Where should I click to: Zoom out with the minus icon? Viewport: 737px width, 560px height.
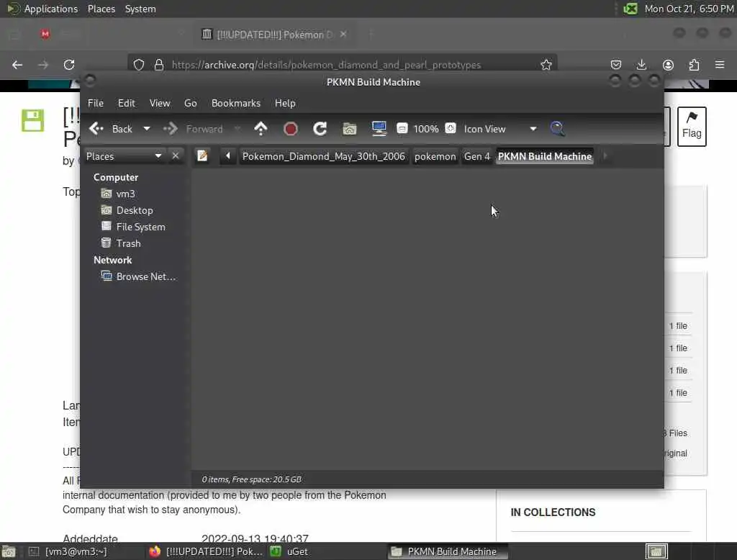click(402, 128)
